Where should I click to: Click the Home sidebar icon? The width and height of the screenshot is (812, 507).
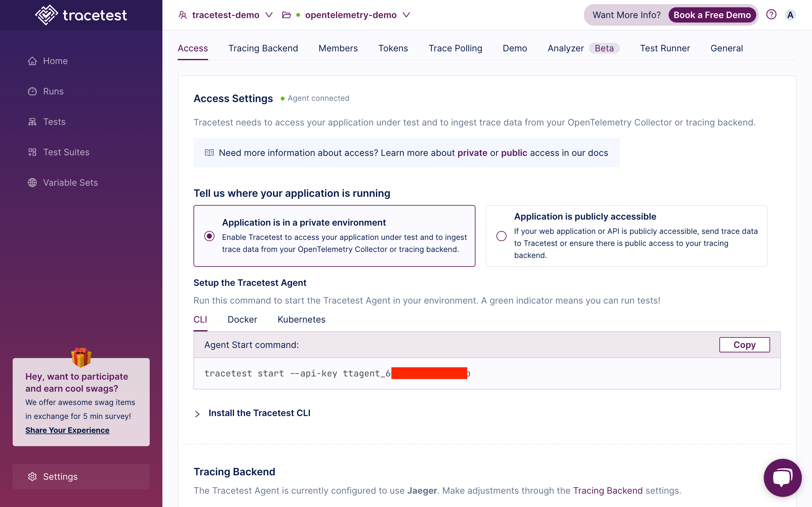coord(32,61)
